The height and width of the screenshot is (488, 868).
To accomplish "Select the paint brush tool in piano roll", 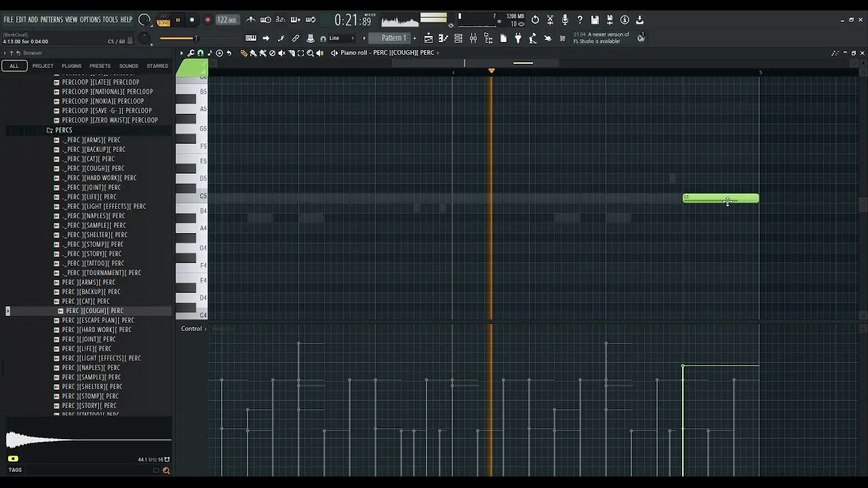I will (253, 53).
